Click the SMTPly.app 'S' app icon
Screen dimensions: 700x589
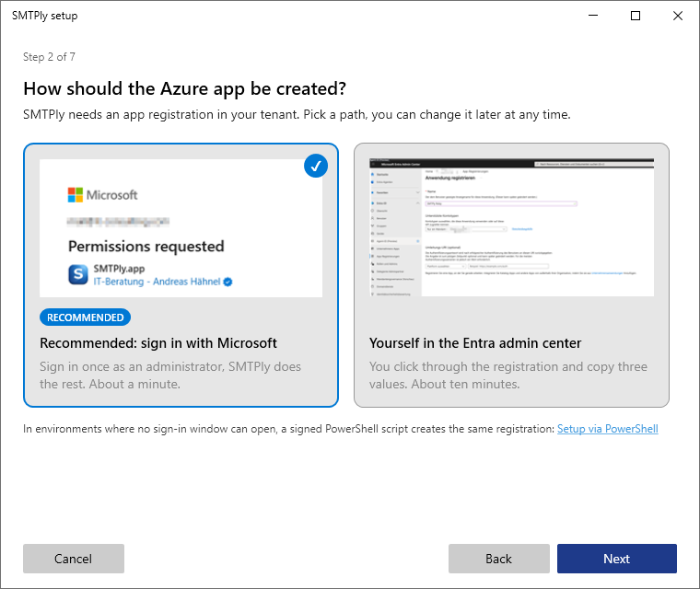(x=78, y=274)
